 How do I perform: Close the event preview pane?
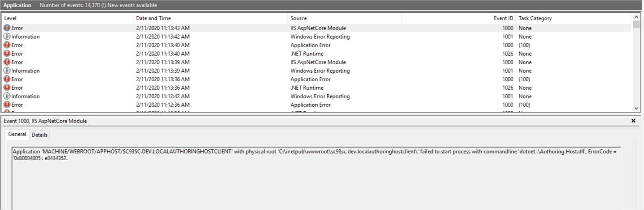[x=633, y=121]
